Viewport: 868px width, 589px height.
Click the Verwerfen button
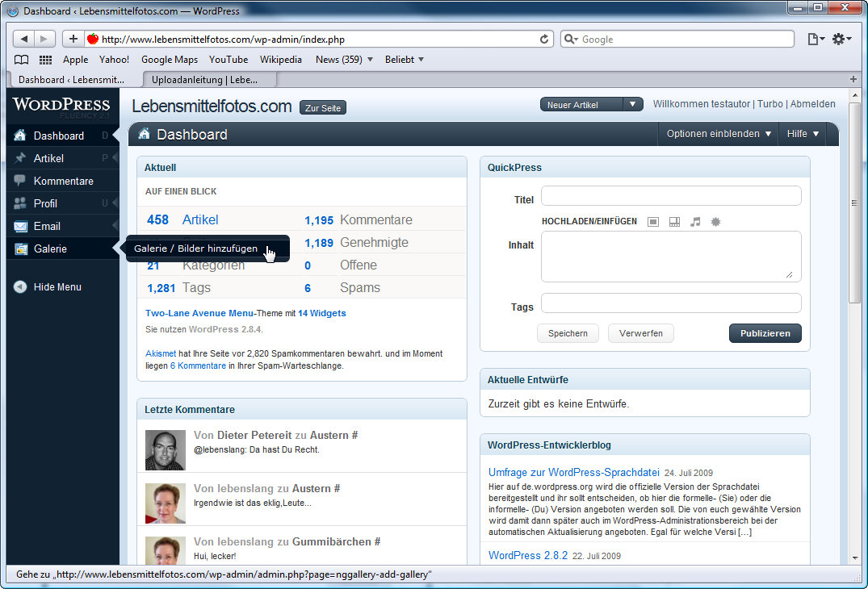pos(640,333)
